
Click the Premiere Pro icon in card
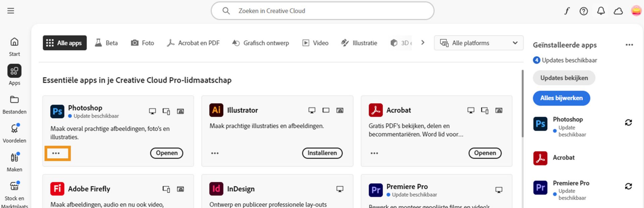point(376,190)
